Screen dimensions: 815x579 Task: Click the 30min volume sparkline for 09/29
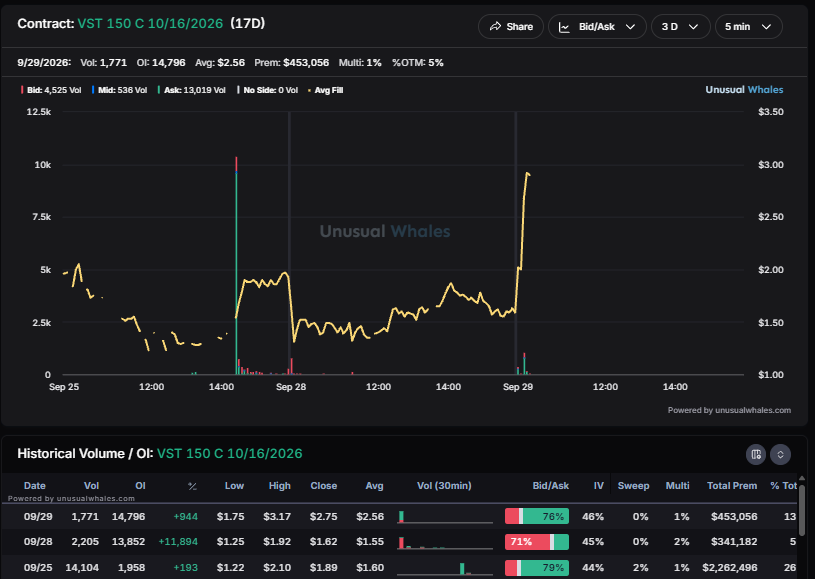445,517
